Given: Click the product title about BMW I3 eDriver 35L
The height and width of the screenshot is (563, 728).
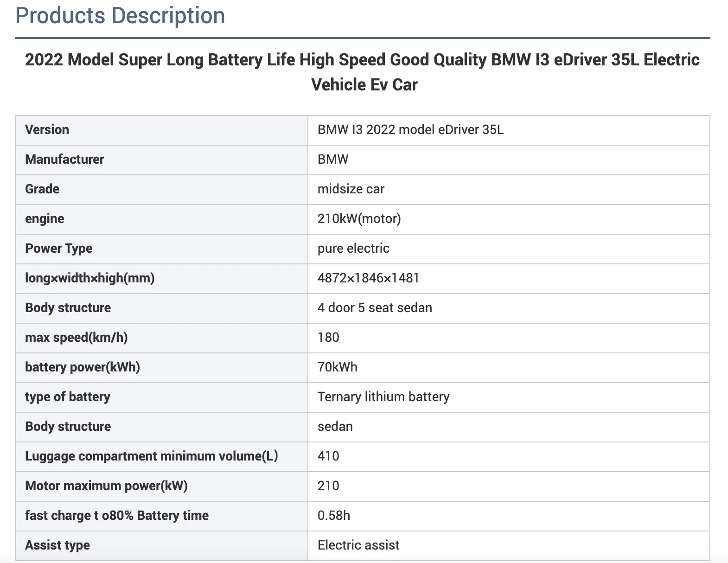Looking at the screenshot, I should click(x=362, y=72).
